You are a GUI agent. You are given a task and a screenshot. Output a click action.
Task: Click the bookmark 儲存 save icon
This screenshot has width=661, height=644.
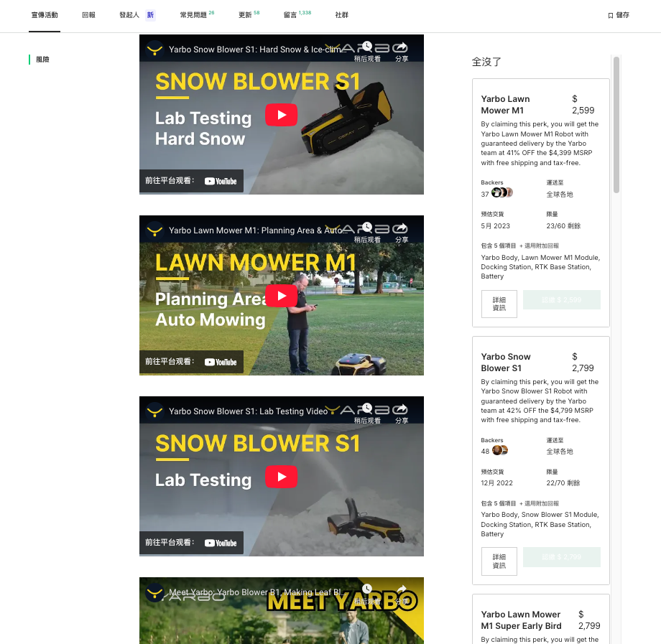[x=611, y=16]
